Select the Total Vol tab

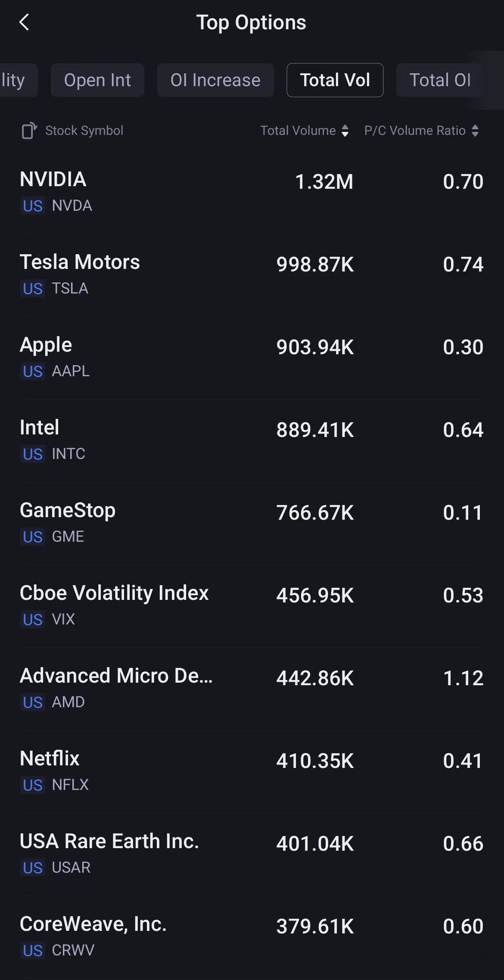(335, 80)
